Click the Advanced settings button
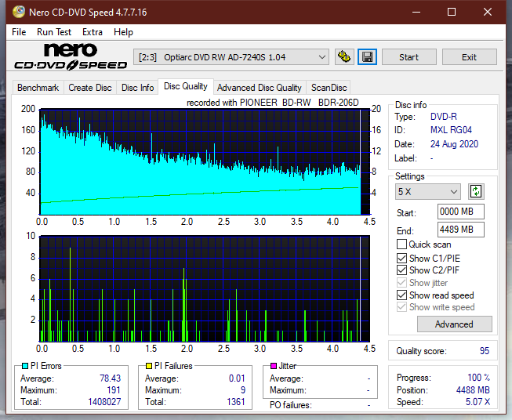 point(454,324)
